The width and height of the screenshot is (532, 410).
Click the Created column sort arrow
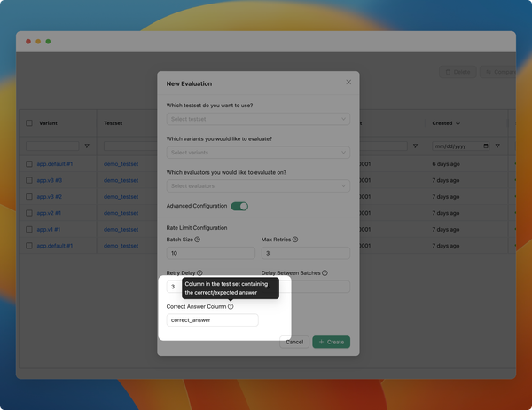(x=458, y=123)
